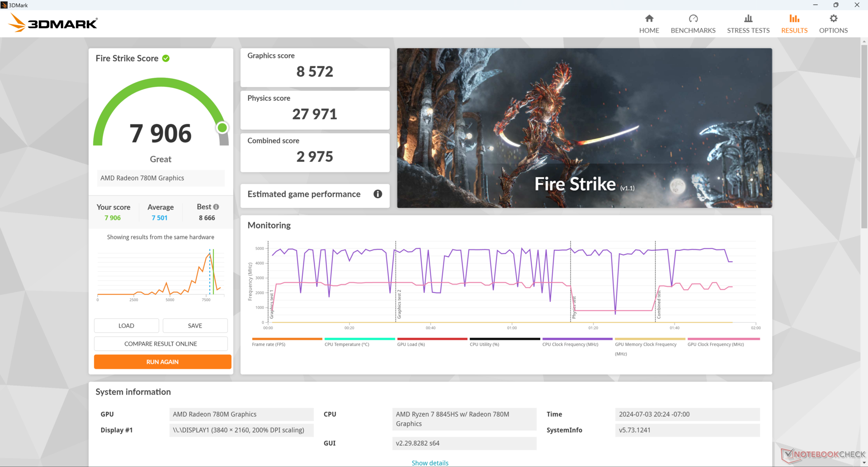The image size is (868, 467).
Task: Toggle the CPU Temperature legend swatch
Action: 360,339
